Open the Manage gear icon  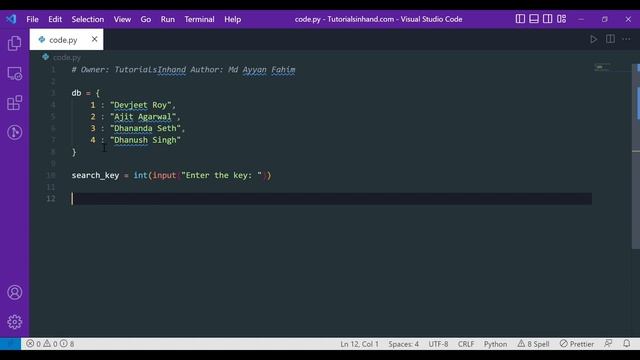coord(14,322)
